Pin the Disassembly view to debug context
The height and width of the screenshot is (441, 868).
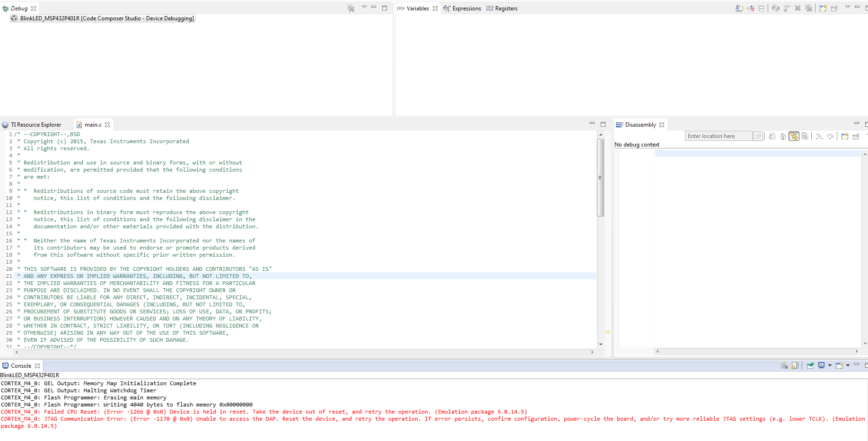856,136
